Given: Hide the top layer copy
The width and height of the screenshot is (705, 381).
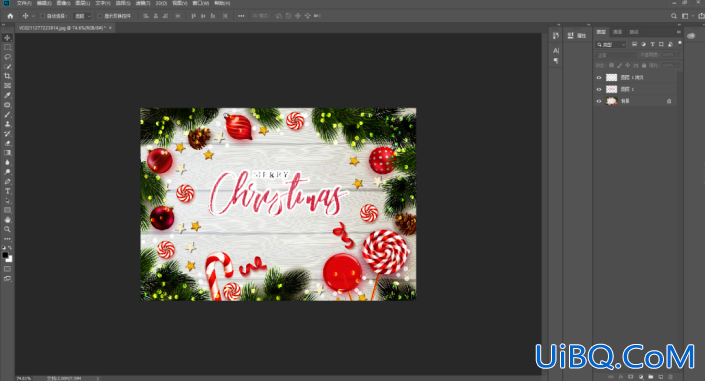Looking at the screenshot, I should 599,77.
